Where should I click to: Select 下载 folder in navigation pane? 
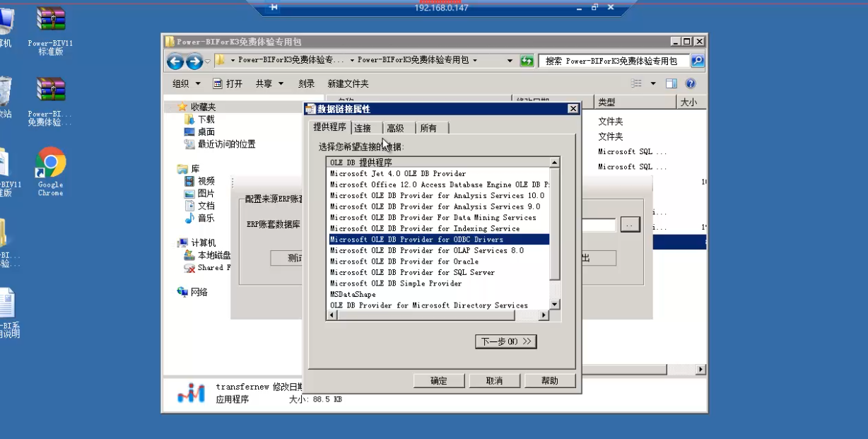point(199,119)
